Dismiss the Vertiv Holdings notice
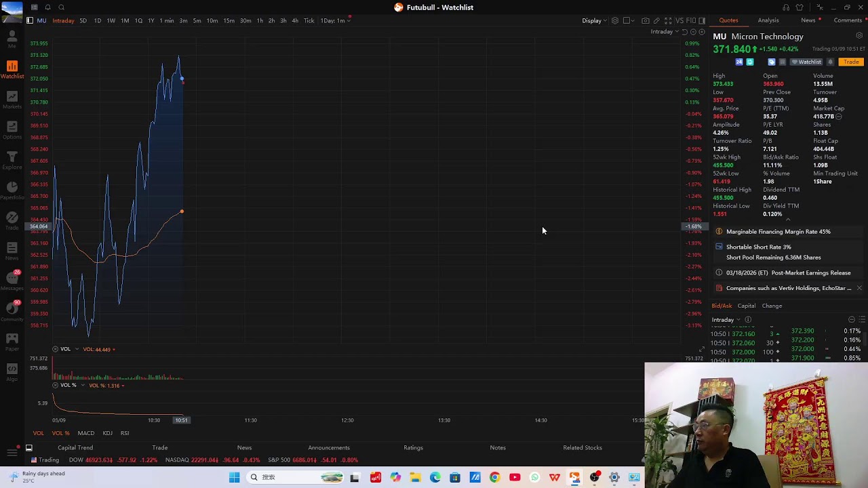Screen dimensions: 868x488 pyautogui.click(x=859, y=288)
